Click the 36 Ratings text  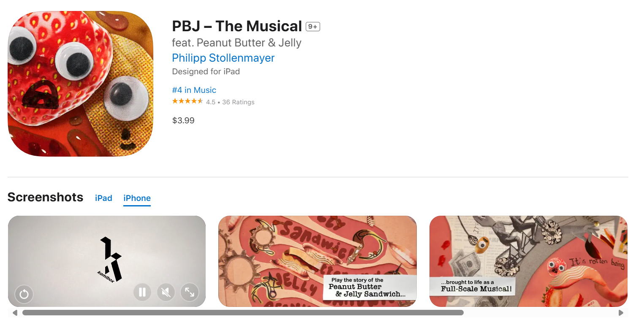(238, 102)
